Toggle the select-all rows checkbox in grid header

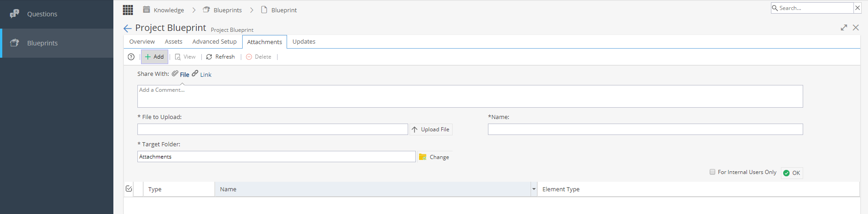[129, 189]
